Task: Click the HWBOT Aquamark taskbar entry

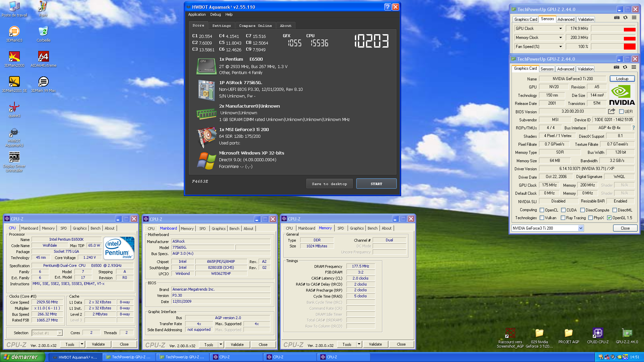Action: pyautogui.click(x=75, y=357)
